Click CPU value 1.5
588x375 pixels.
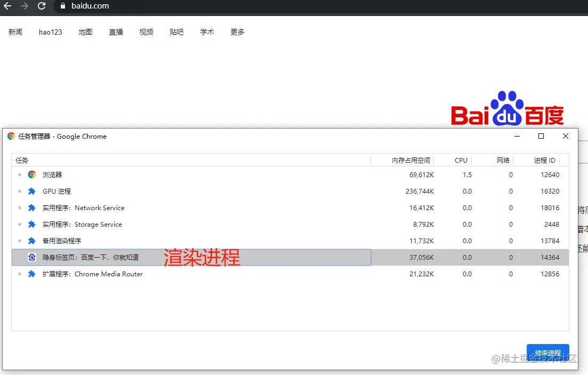(x=467, y=174)
